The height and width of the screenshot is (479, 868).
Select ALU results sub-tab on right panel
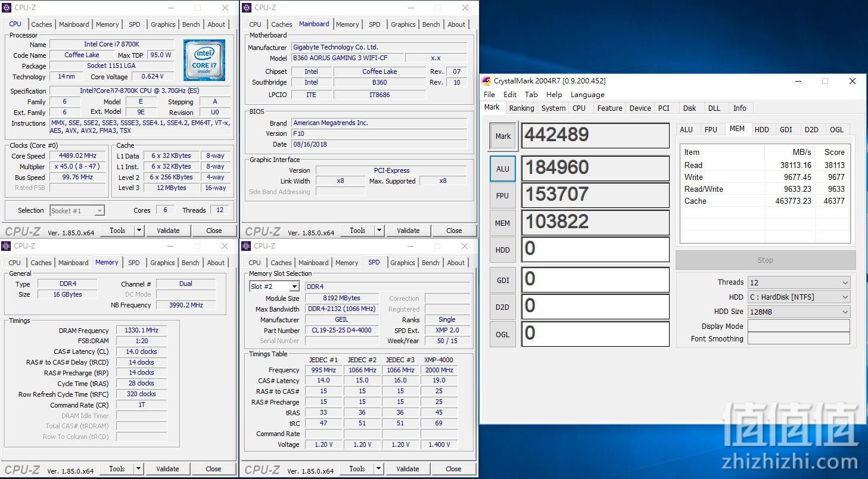686,130
